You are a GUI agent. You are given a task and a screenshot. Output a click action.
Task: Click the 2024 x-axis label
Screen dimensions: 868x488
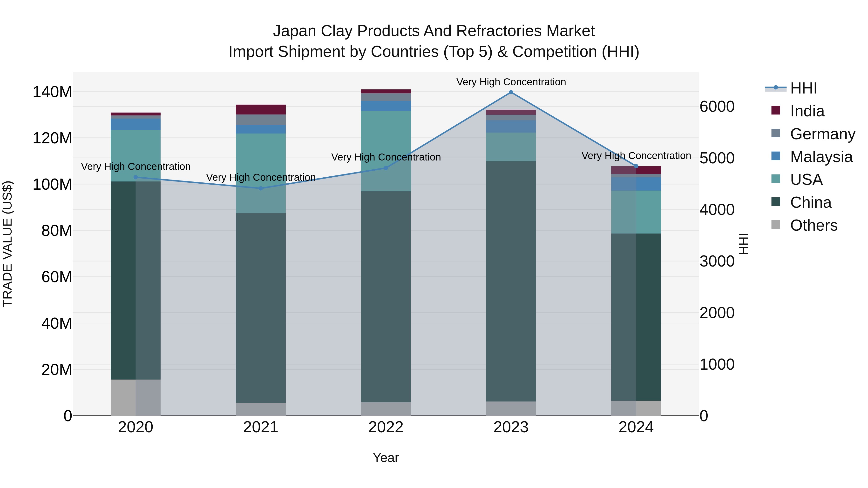point(636,427)
